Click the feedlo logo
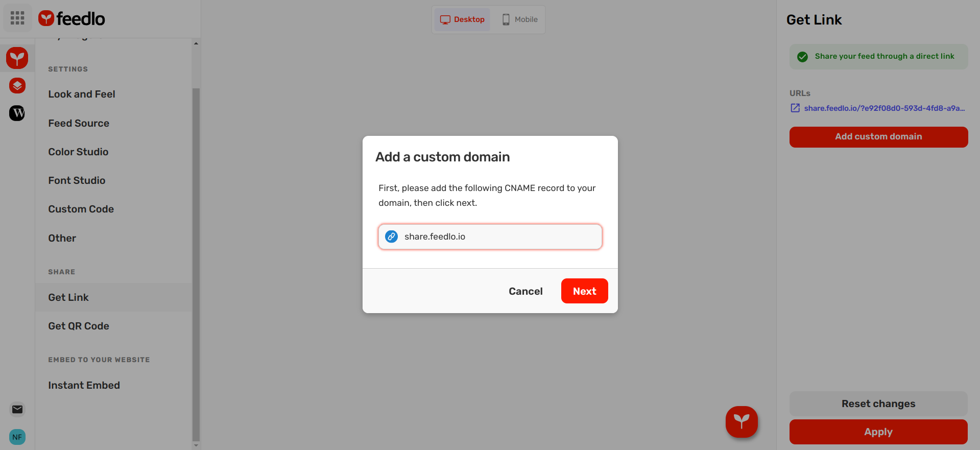Image resolution: width=980 pixels, height=450 pixels. click(x=71, y=19)
